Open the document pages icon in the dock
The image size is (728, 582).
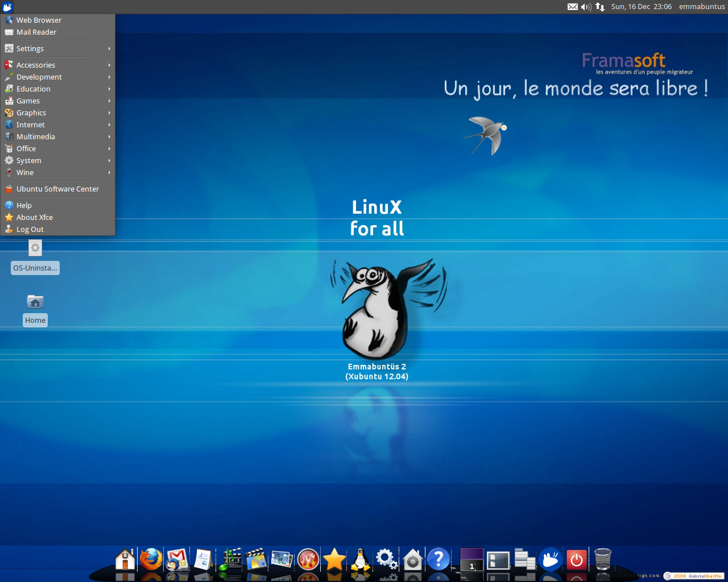coord(203,559)
